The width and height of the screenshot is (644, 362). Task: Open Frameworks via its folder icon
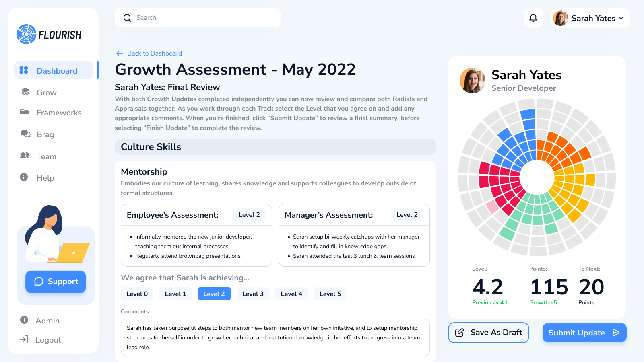[25, 112]
